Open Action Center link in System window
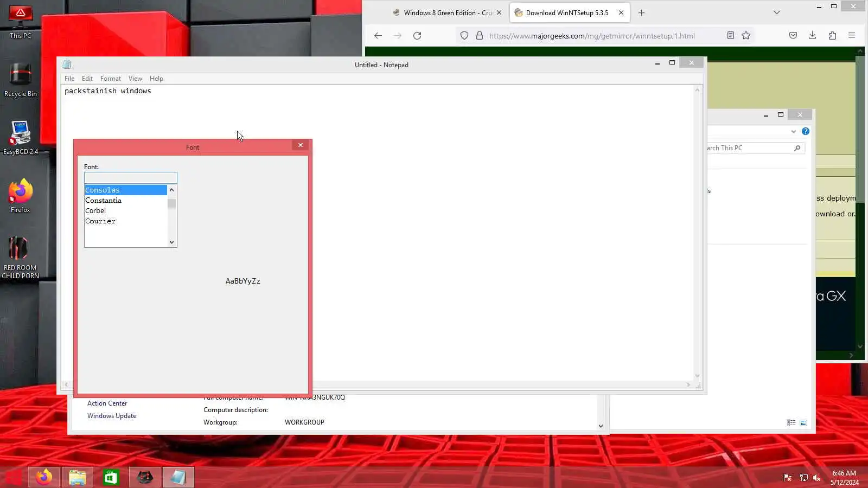 pyautogui.click(x=107, y=403)
